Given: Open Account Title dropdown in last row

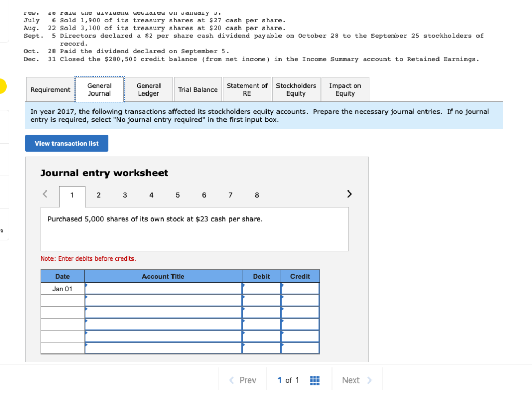Looking at the screenshot, I should [163, 348].
